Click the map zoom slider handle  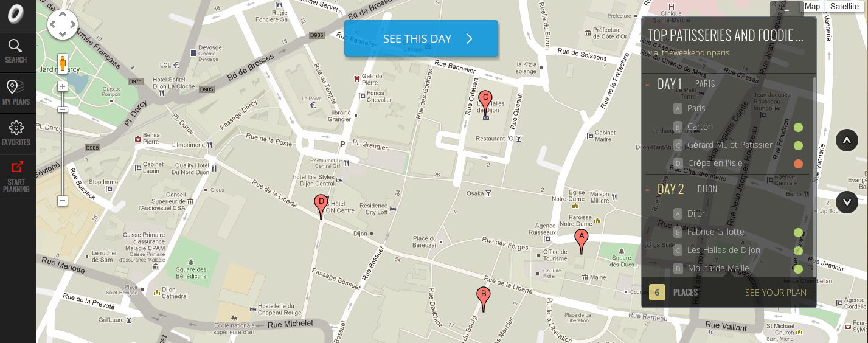[x=62, y=109]
